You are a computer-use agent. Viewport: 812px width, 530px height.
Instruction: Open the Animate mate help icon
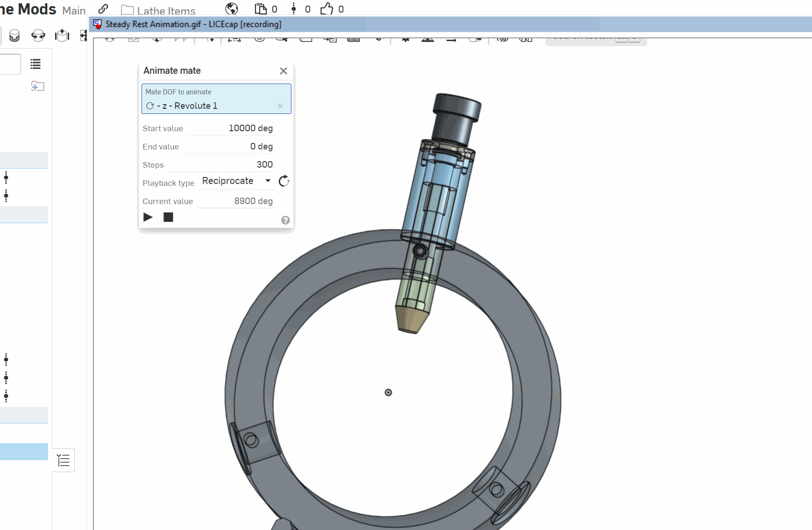click(285, 220)
